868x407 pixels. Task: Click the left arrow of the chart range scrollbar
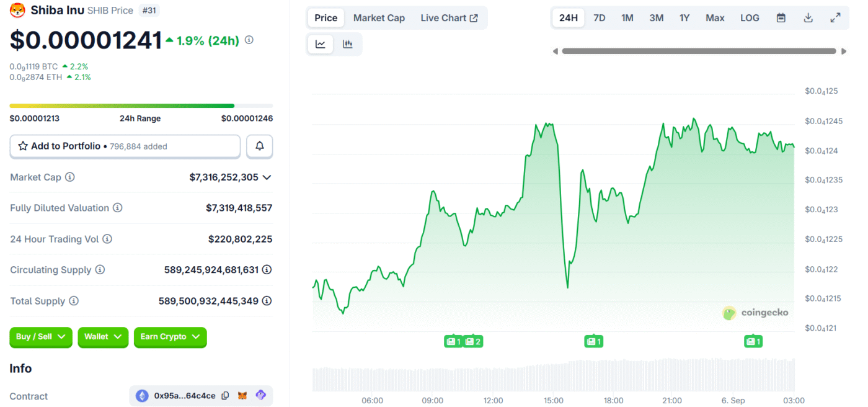coord(556,51)
